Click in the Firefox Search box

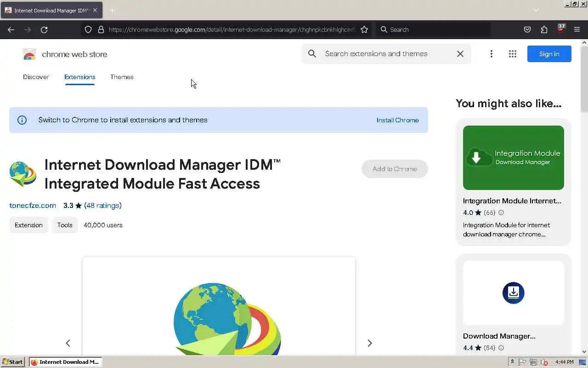pos(433,29)
